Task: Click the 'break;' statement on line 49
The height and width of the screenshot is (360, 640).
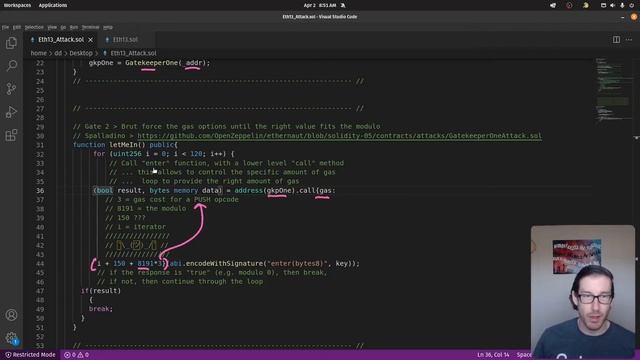Action: 100,309
